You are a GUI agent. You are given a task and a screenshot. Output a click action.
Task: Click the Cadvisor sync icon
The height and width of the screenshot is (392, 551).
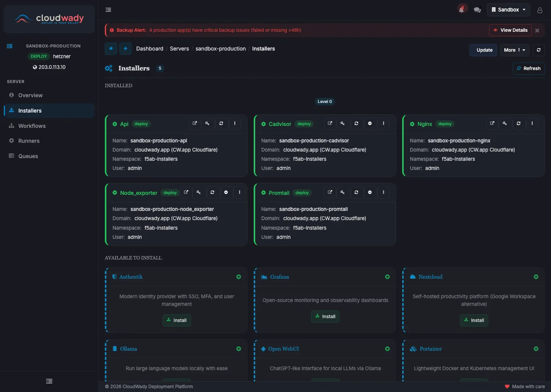[356, 123]
